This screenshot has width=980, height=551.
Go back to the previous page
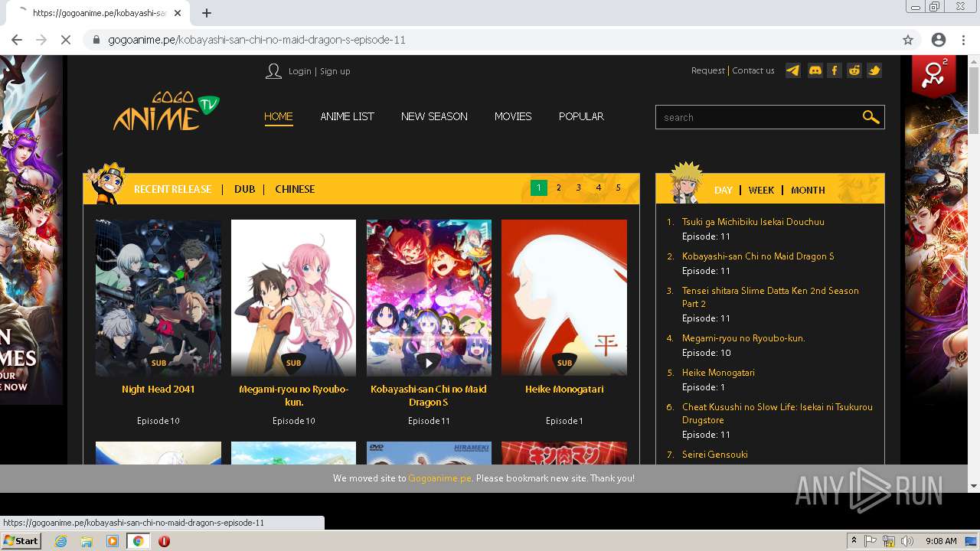[x=17, y=40]
